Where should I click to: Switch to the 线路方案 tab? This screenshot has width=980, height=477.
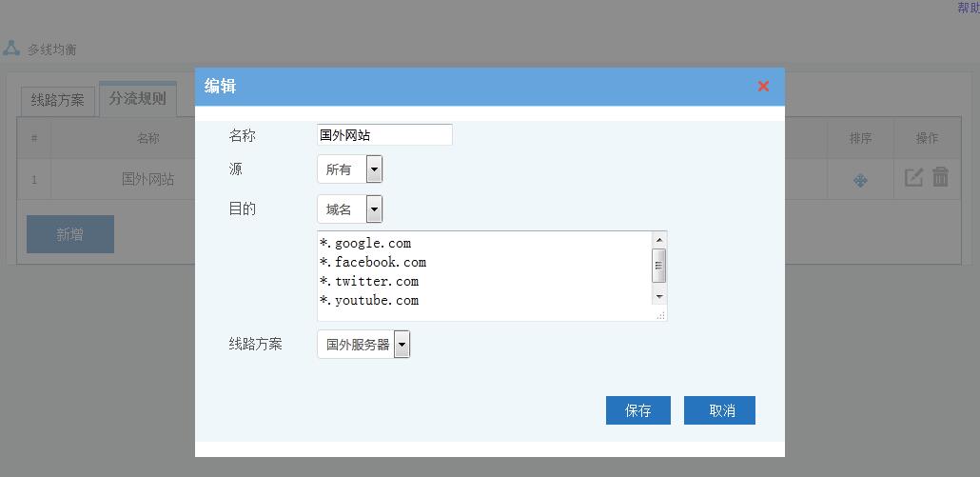[58, 100]
